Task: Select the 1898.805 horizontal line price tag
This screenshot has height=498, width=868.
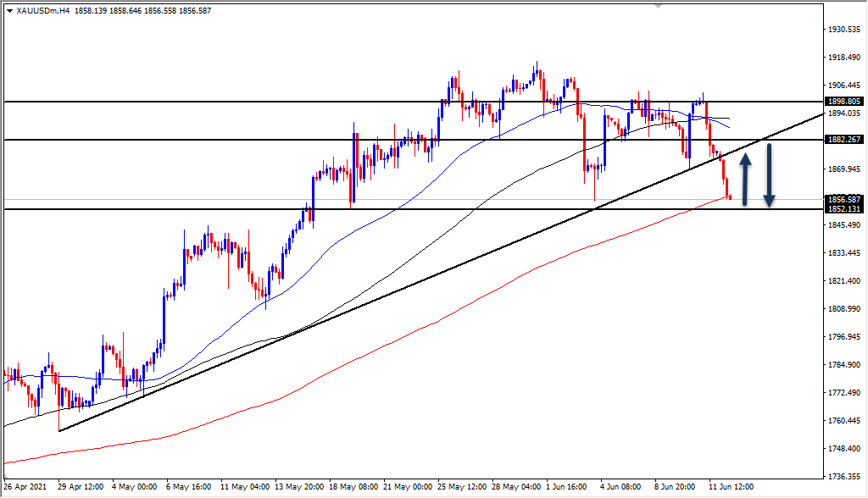Action: [x=843, y=102]
